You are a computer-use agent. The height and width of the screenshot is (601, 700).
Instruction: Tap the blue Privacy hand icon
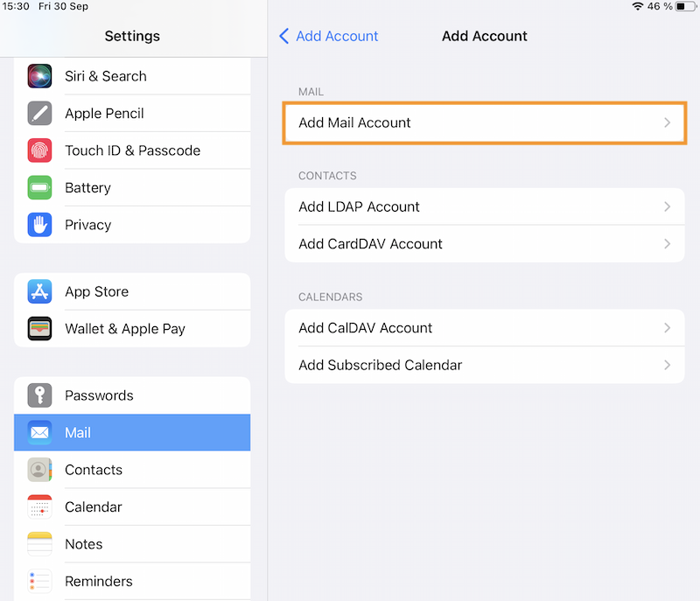click(39, 225)
